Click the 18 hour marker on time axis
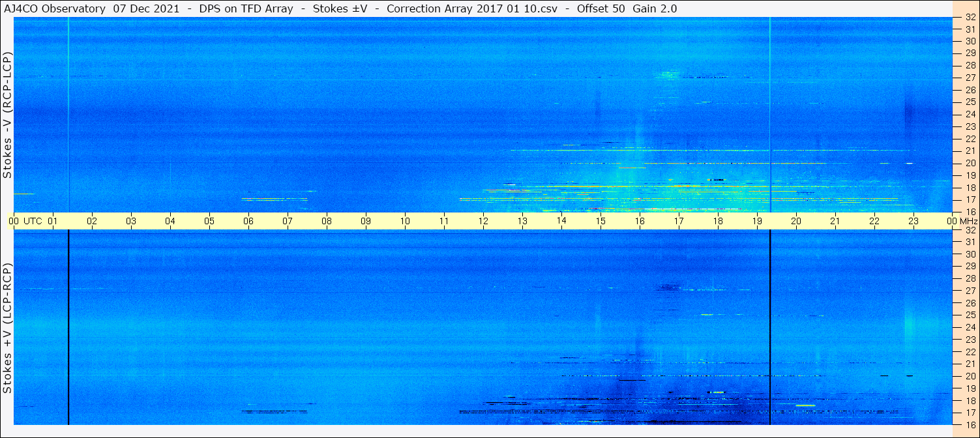 tap(718, 221)
